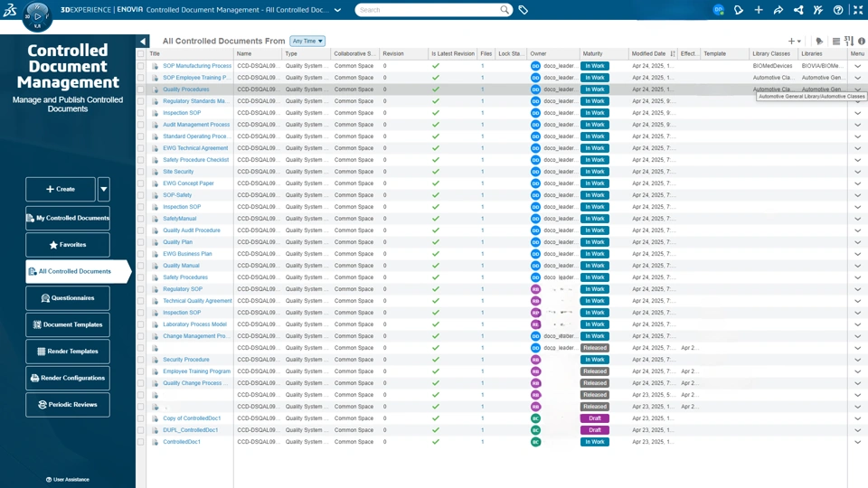868x488 pixels.
Task: Click the search magnifier icon
Action: point(505,10)
